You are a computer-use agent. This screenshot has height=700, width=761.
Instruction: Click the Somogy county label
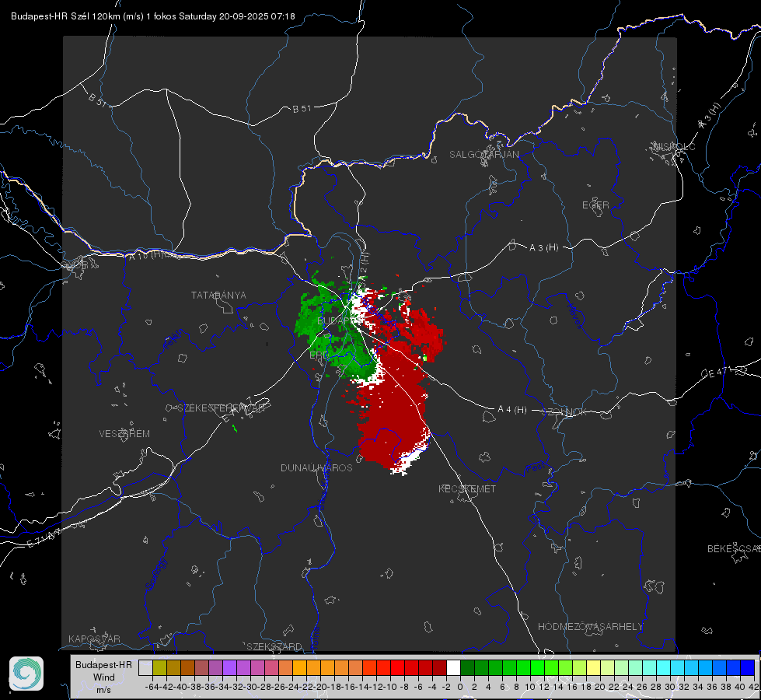(156, 574)
